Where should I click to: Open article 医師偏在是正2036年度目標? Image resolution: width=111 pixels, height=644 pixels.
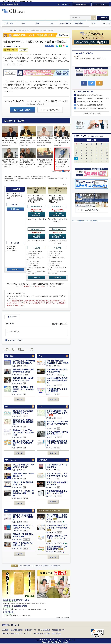click(x=24, y=362)
